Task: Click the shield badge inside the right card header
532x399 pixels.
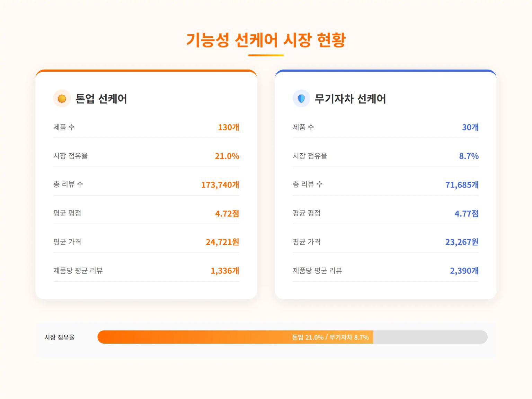Action: coord(301,98)
